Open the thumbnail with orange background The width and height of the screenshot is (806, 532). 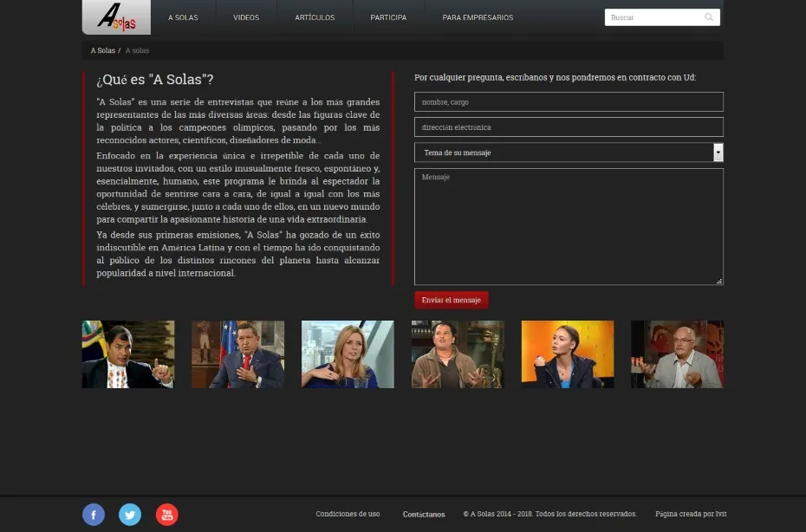click(x=568, y=354)
